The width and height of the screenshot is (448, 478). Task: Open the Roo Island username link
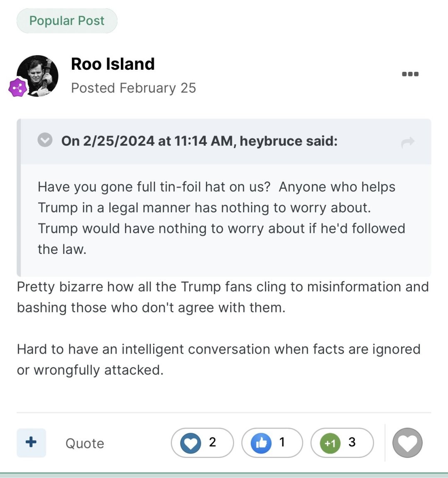point(113,64)
